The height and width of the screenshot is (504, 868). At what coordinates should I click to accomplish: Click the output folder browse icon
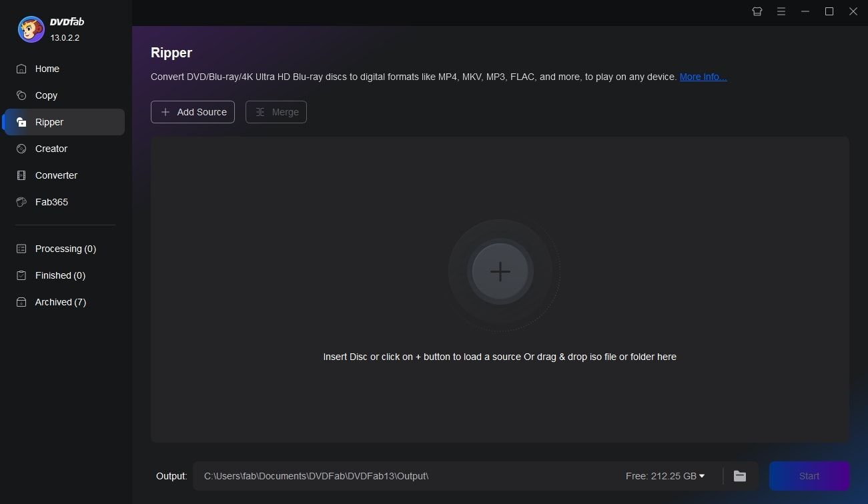[740, 476]
